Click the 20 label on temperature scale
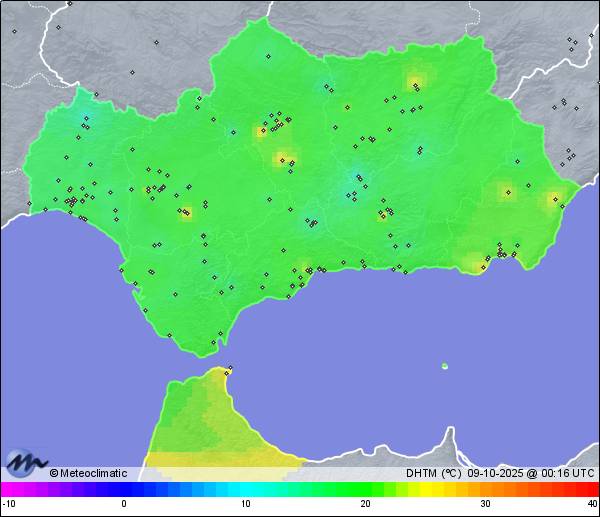Image resolution: width=600 pixels, height=517 pixels. tap(365, 504)
